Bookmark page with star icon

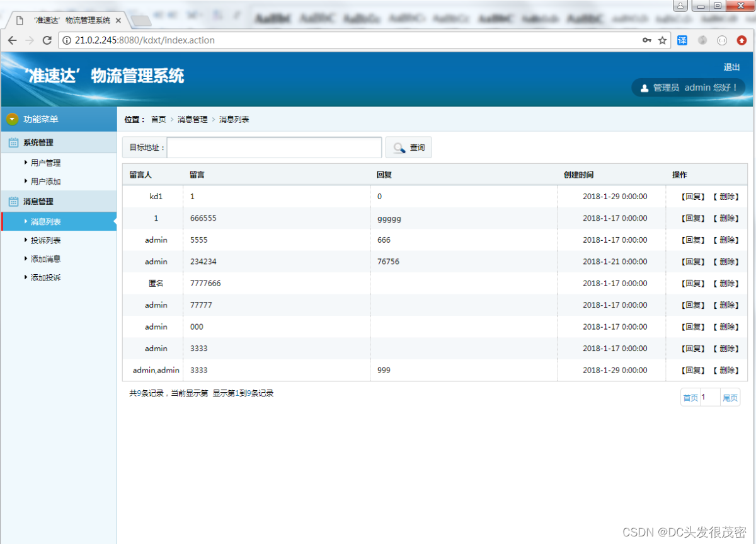pyautogui.click(x=663, y=40)
